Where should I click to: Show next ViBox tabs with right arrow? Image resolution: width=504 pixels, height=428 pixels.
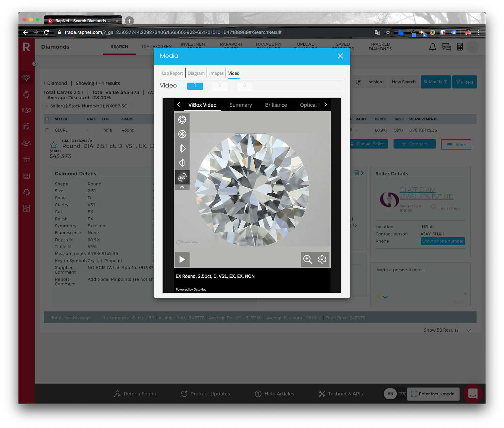pyautogui.click(x=326, y=105)
